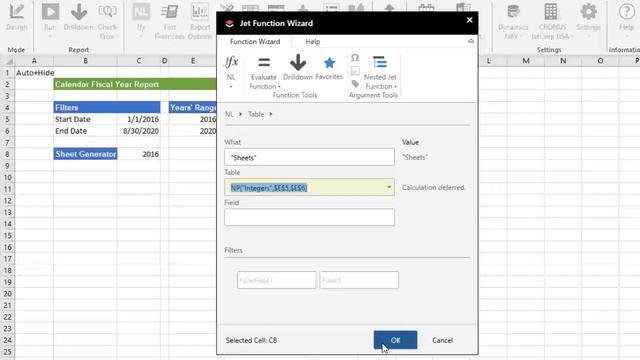The width and height of the screenshot is (640, 360).
Task: Select the cell showing 2020 in column E
Action: point(193,131)
